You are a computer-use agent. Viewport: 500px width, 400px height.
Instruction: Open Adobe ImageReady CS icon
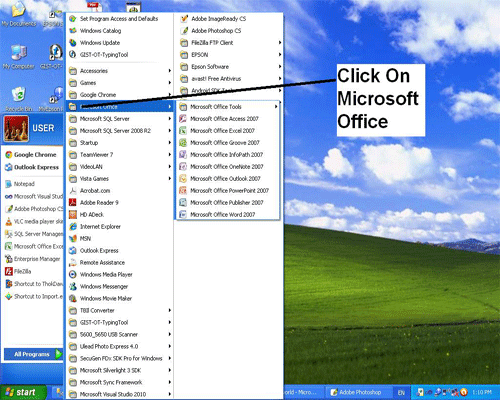pos(184,19)
